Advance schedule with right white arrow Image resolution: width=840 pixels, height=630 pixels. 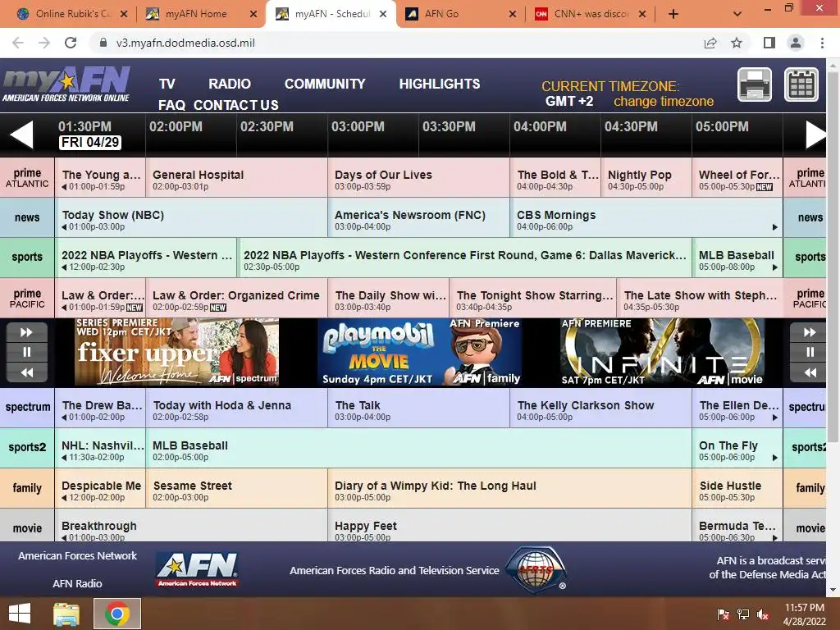click(816, 135)
